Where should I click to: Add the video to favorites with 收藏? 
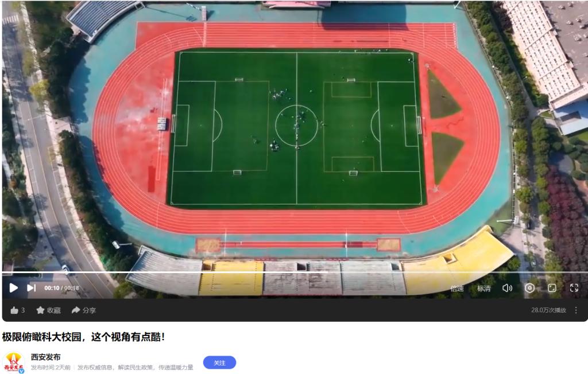coord(48,310)
